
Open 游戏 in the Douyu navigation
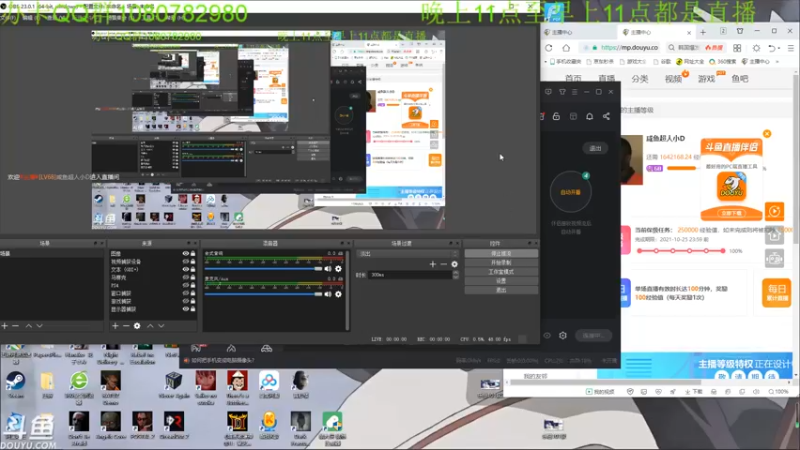[x=707, y=79]
